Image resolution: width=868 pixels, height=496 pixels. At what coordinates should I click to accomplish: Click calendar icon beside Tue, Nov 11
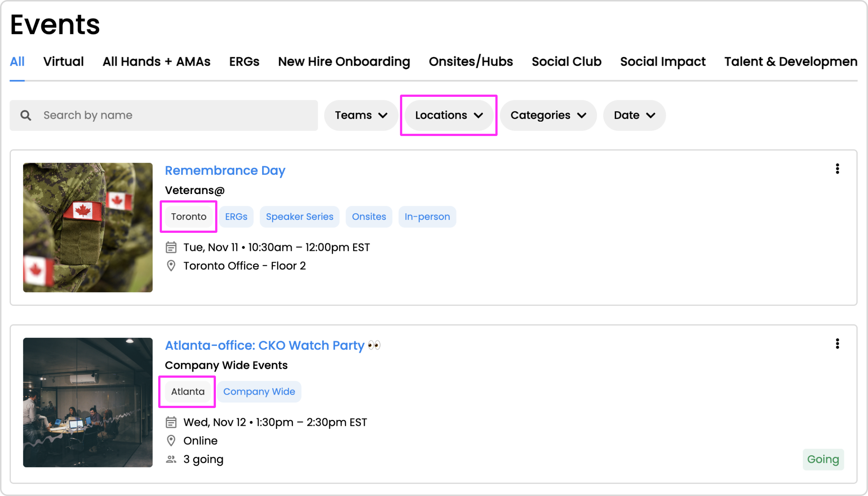(x=171, y=247)
